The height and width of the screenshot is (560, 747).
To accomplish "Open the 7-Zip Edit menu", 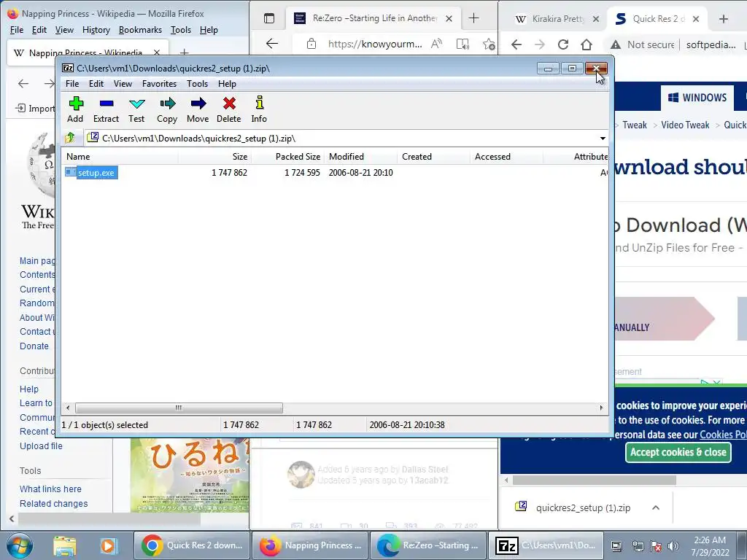I will [96, 84].
